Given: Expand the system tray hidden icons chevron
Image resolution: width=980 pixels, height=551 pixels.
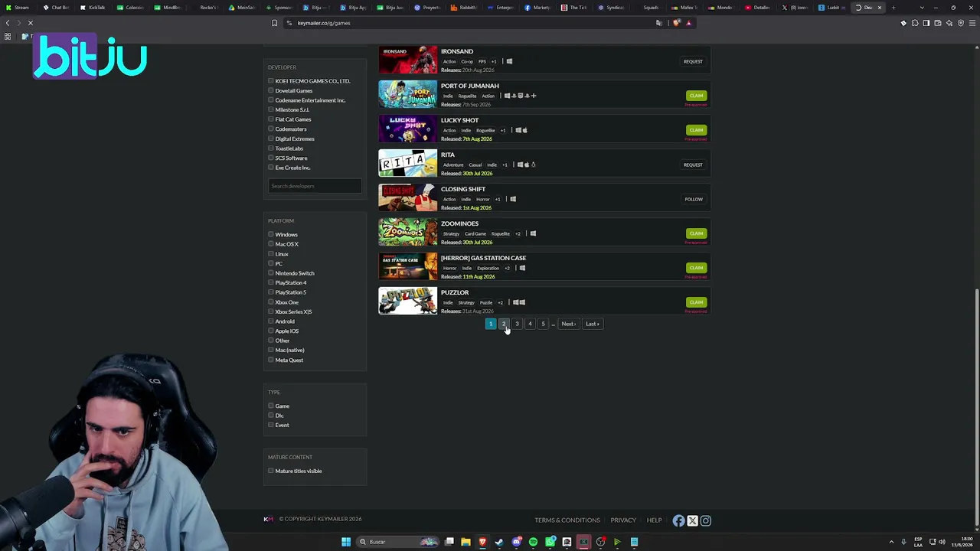Looking at the screenshot, I should click(890, 542).
